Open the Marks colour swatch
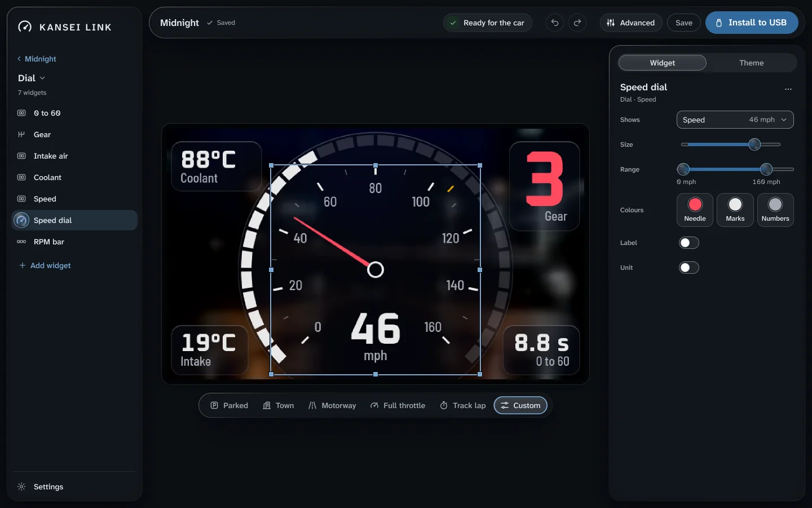This screenshot has width=812, height=508. (x=735, y=210)
